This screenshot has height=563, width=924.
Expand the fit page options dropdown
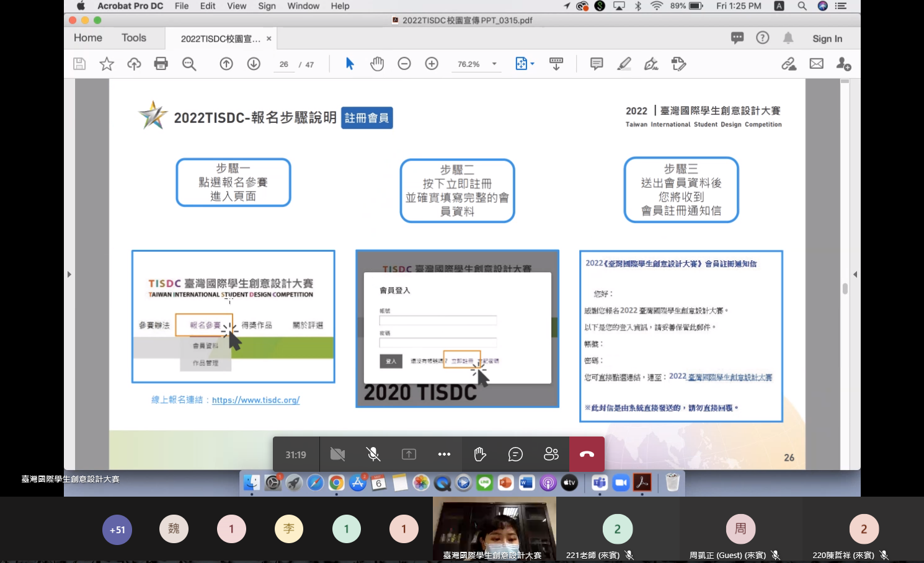pos(532,64)
